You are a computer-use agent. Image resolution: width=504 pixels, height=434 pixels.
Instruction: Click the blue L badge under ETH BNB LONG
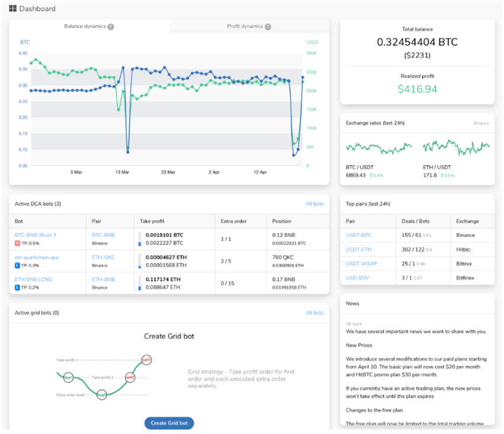point(17,287)
